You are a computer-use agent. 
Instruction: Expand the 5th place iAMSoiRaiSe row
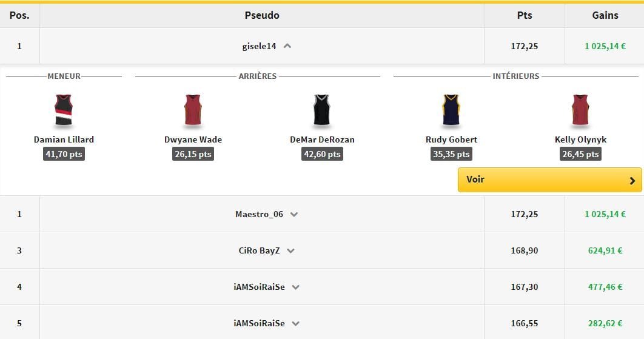coord(295,323)
